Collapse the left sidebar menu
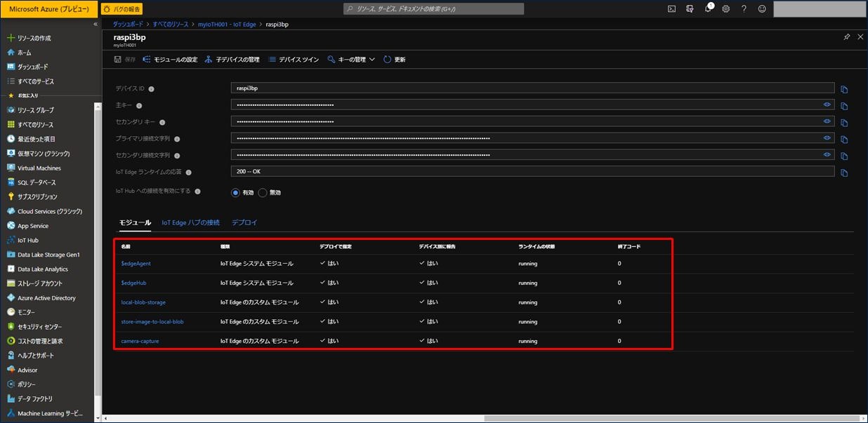Viewport: 868px width, 423px height. [96, 24]
